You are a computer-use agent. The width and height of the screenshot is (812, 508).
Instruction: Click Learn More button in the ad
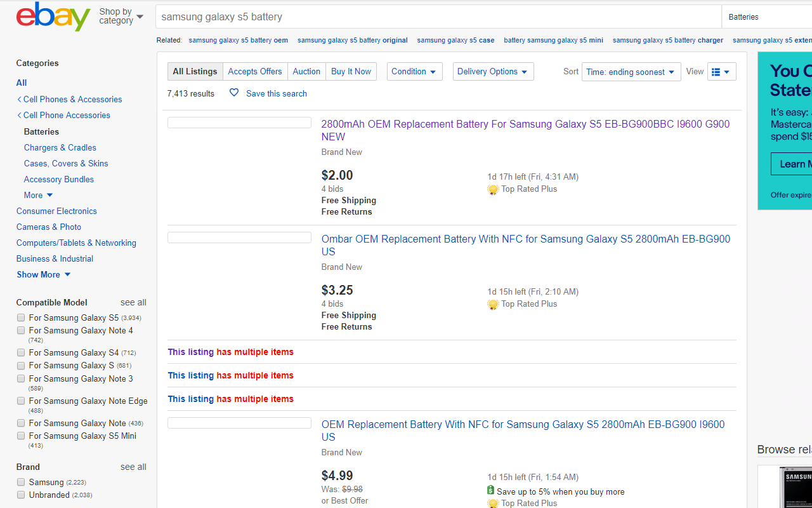point(792,164)
